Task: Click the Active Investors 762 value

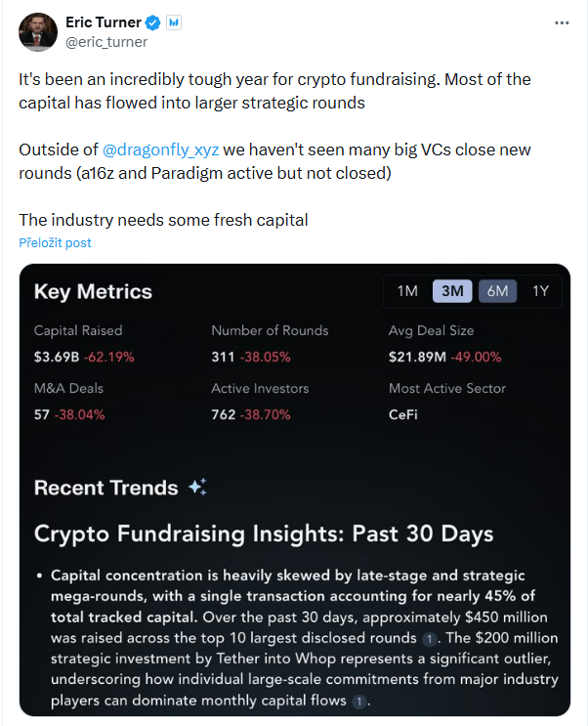Action: (224, 414)
